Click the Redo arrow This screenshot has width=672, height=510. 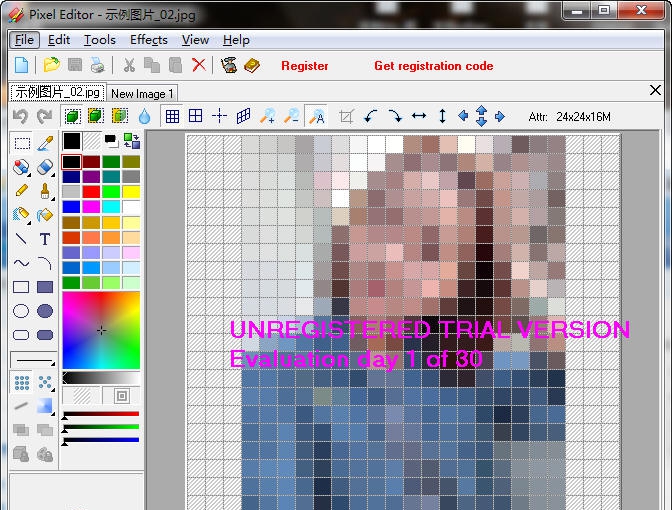tap(45, 116)
